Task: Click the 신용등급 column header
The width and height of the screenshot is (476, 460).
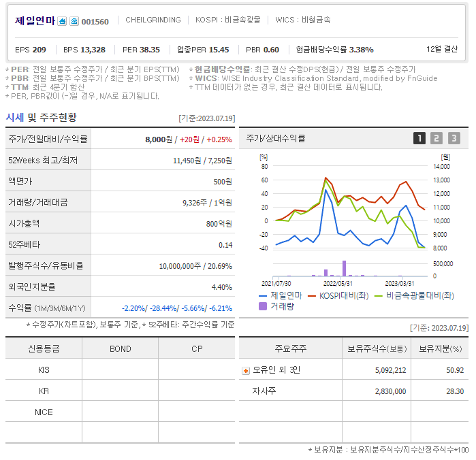Action: click(44, 348)
